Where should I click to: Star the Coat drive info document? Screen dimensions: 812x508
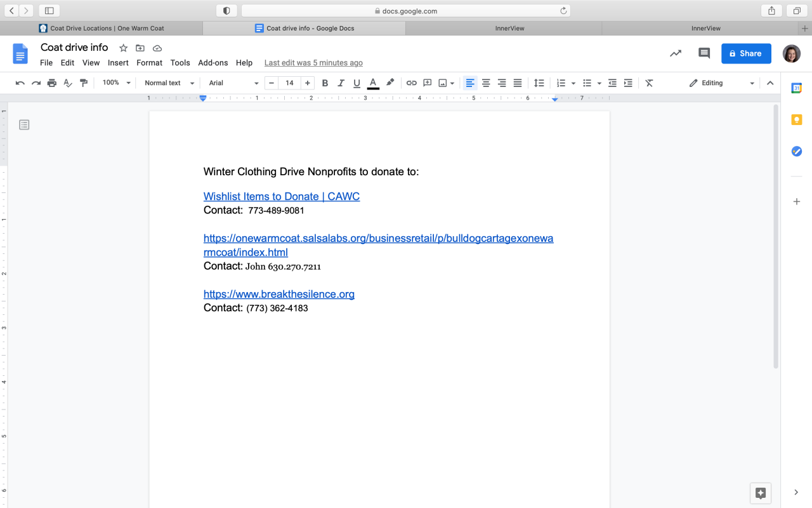point(124,48)
